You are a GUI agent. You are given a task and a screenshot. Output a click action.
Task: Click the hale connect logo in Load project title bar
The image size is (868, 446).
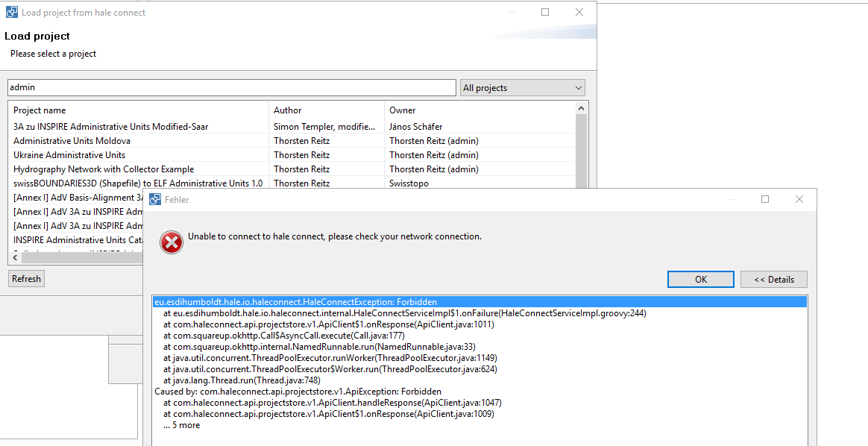tap(11, 12)
